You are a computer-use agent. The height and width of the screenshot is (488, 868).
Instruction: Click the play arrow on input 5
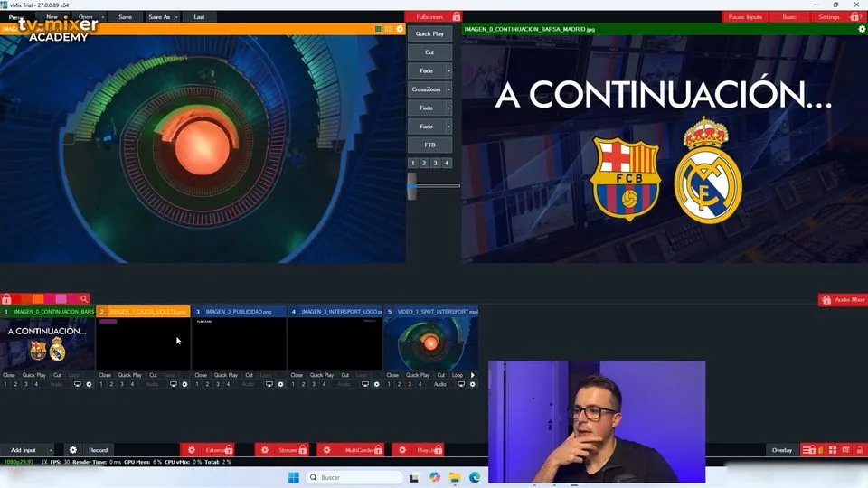(x=473, y=375)
